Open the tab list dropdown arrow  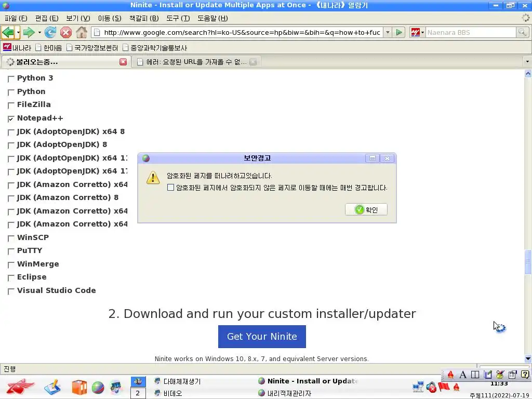[527, 62]
